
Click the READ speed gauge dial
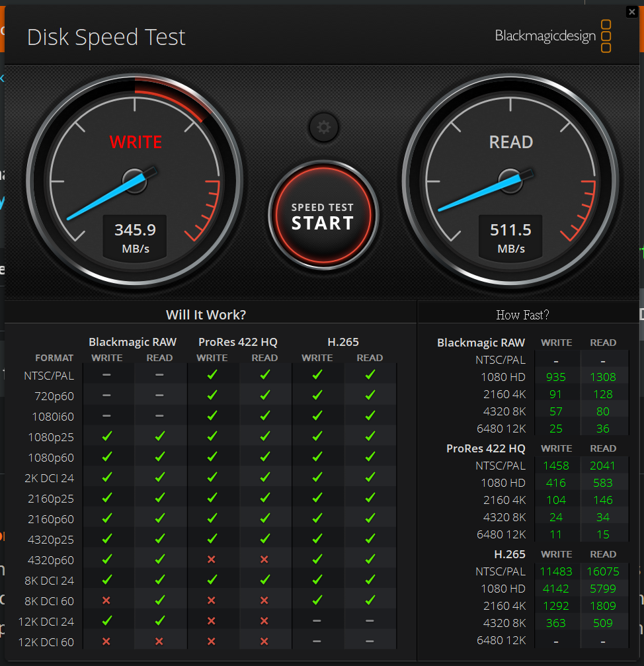(510, 180)
